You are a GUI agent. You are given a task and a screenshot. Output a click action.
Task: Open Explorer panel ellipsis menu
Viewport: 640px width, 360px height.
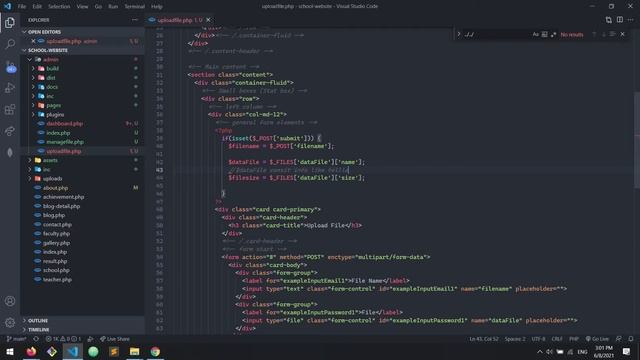[x=135, y=20]
